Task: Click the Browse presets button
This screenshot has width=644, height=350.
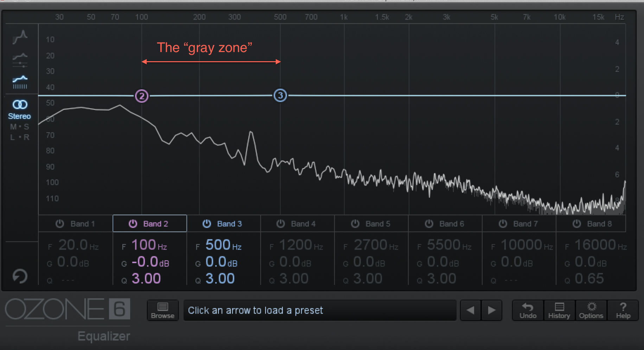Action: tap(162, 310)
